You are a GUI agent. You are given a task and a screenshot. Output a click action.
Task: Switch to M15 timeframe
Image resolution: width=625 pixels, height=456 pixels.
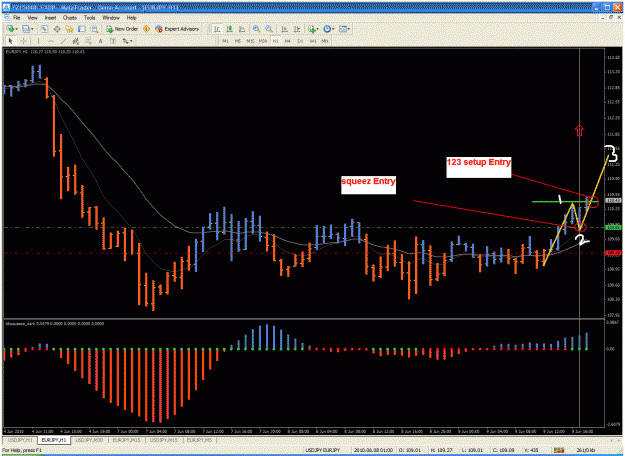[250, 41]
